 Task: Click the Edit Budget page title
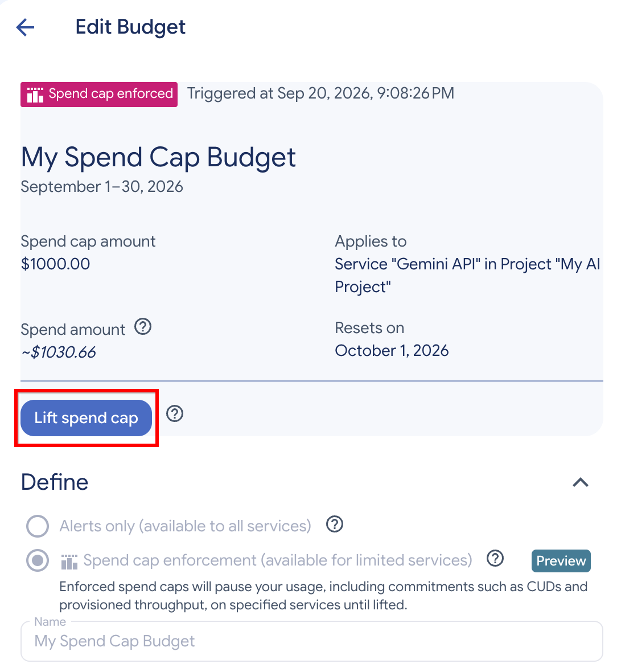coord(130,27)
